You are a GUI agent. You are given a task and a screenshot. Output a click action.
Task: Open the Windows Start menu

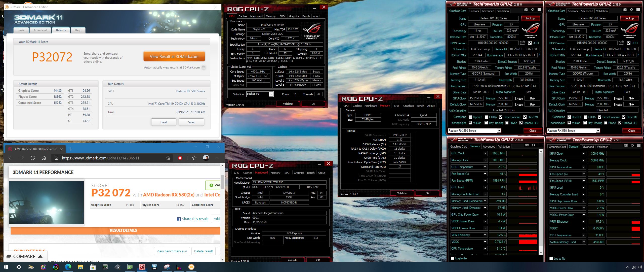(6, 267)
